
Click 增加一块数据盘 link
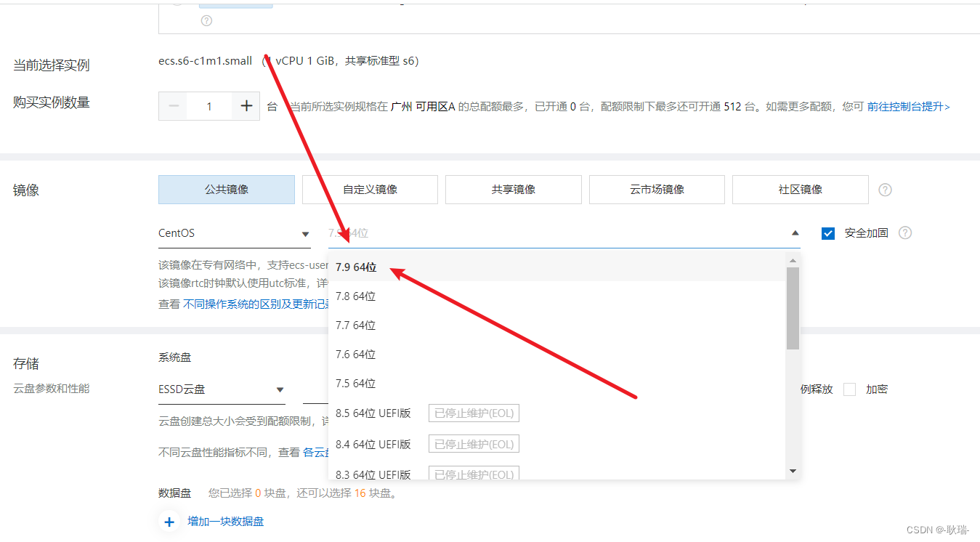pyautogui.click(x=226, y=522)
